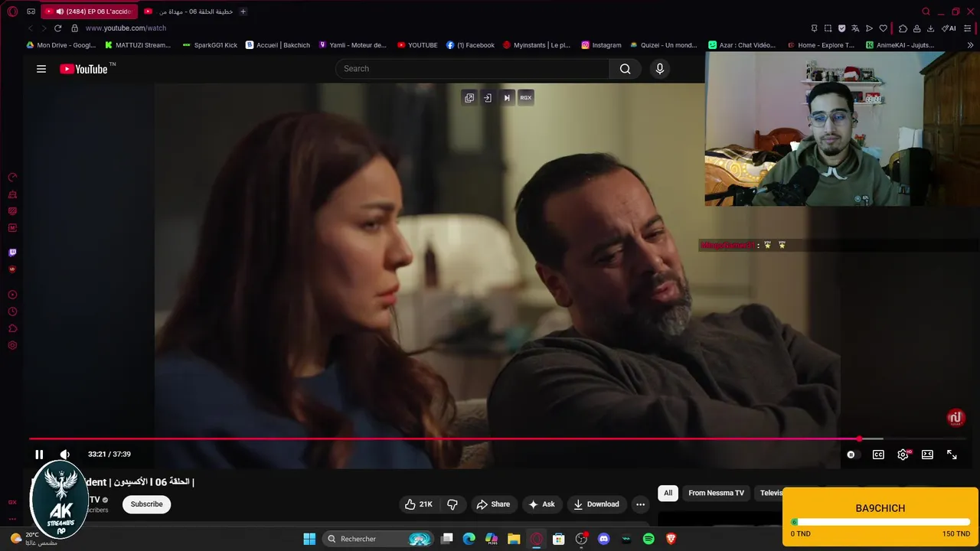Click the RGX overlay button
Screen dimensions: 980x551
pyautogui.click(x=525, y=98)
